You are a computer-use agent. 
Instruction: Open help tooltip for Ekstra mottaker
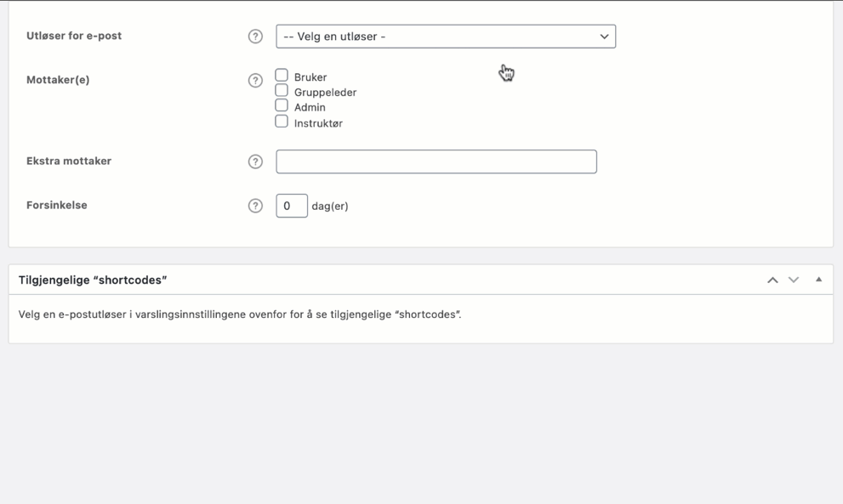(255, 161)
